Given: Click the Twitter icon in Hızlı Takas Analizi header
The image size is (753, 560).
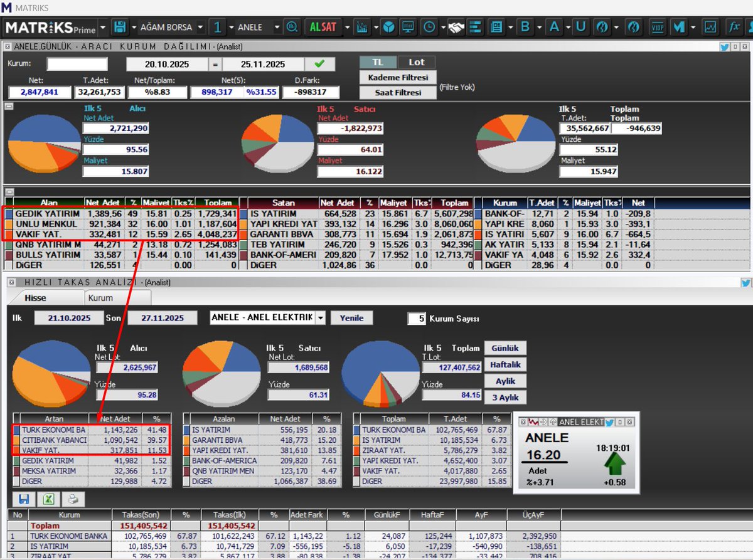Looking at the screenshot, I should point(745,283).
